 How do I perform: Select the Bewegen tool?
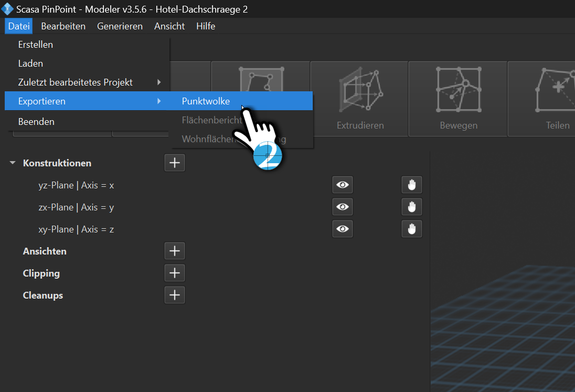[459, 99]
